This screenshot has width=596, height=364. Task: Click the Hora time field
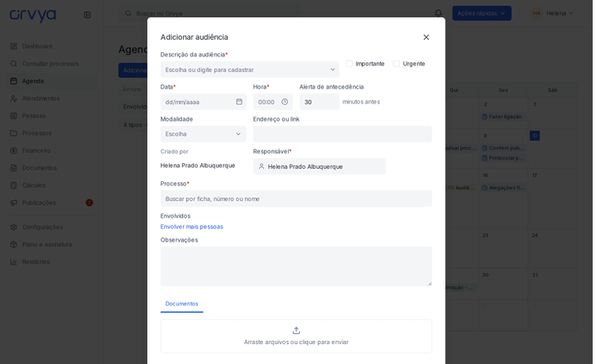click(x=272, y=102)
